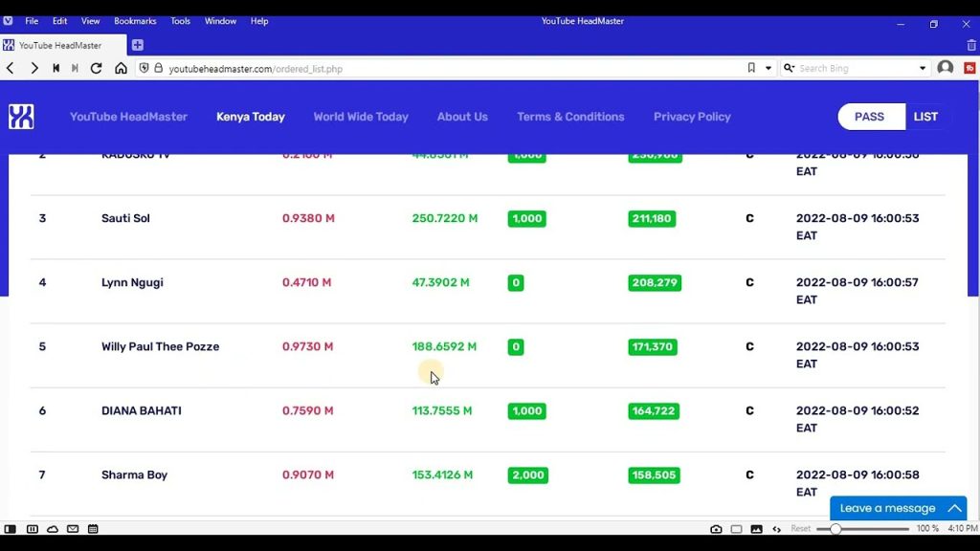The image size is (980, 551).
Task: Click the 2,000 badge in Sharma Boy row
Action: tap(528, 475)
